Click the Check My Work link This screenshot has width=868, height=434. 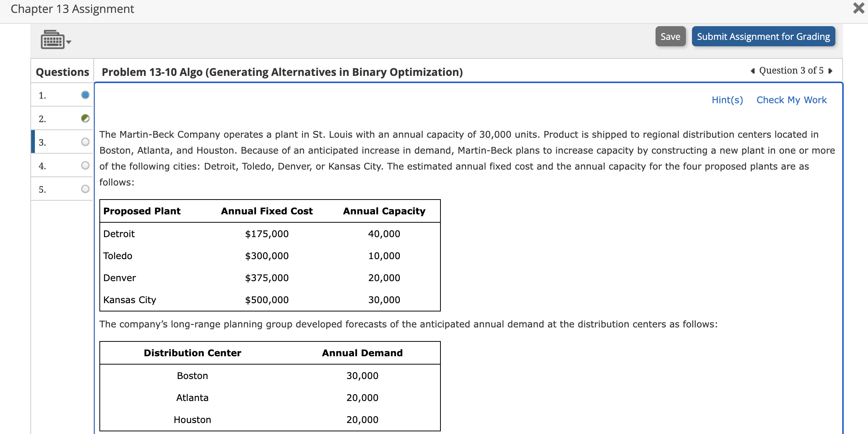(x=791, y=100)
